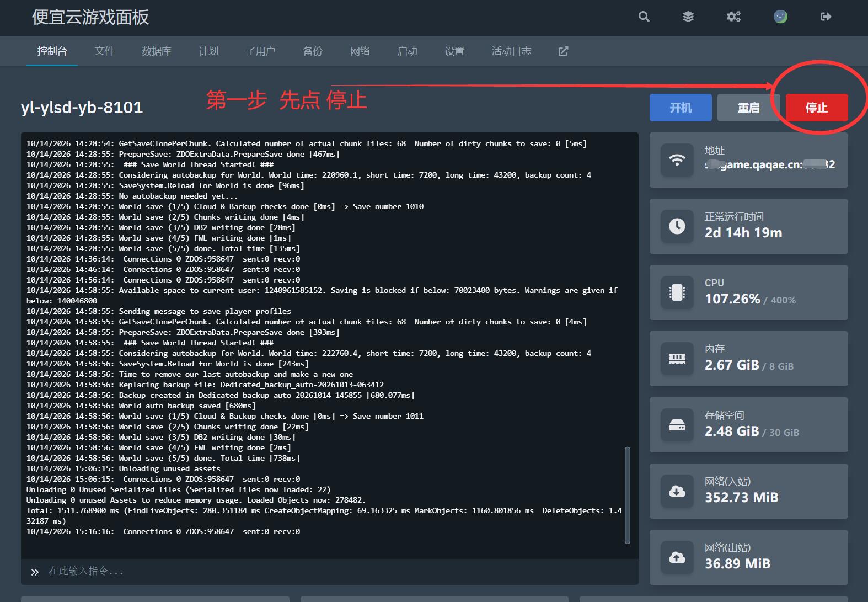Click the memory RAM icon

coord(677,359)
